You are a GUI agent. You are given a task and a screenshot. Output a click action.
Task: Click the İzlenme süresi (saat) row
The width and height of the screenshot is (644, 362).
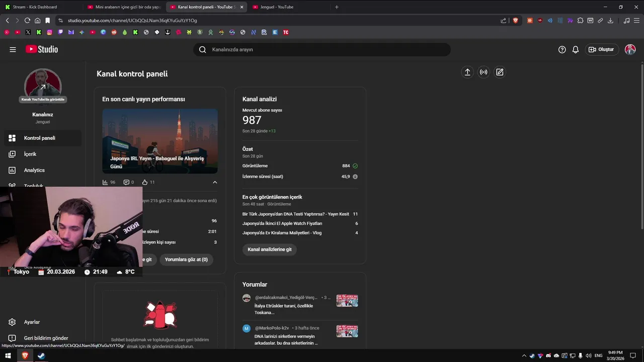click(x=300, y=176)
